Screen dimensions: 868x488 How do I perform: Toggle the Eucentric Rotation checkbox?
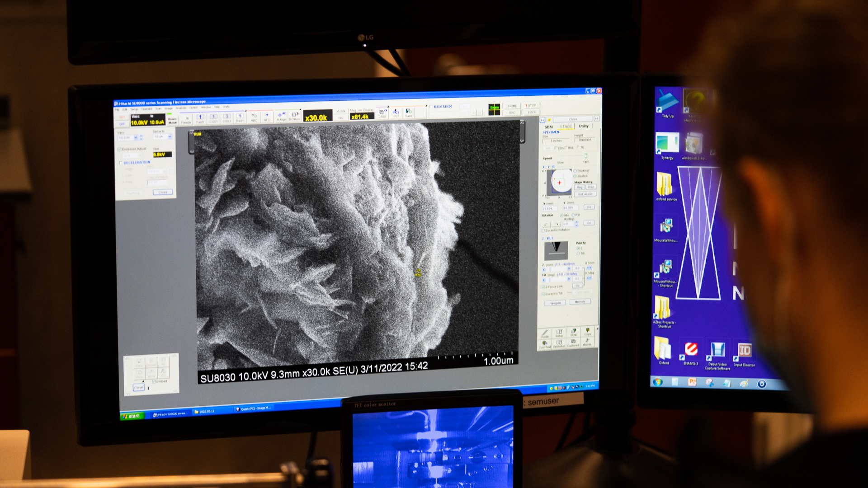click(x=543, y=230)
